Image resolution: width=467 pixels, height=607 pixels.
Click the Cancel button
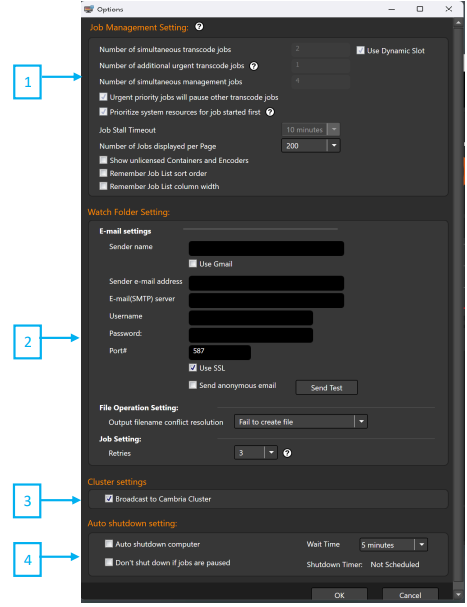(x=410, y=595)
